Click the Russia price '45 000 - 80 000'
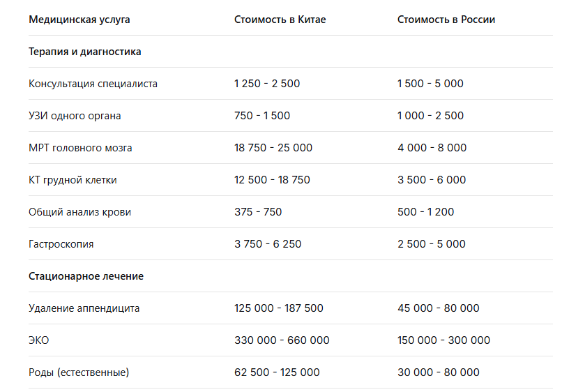Image resolution: width=562 pixels, height=392 pixels. point(439,308)
